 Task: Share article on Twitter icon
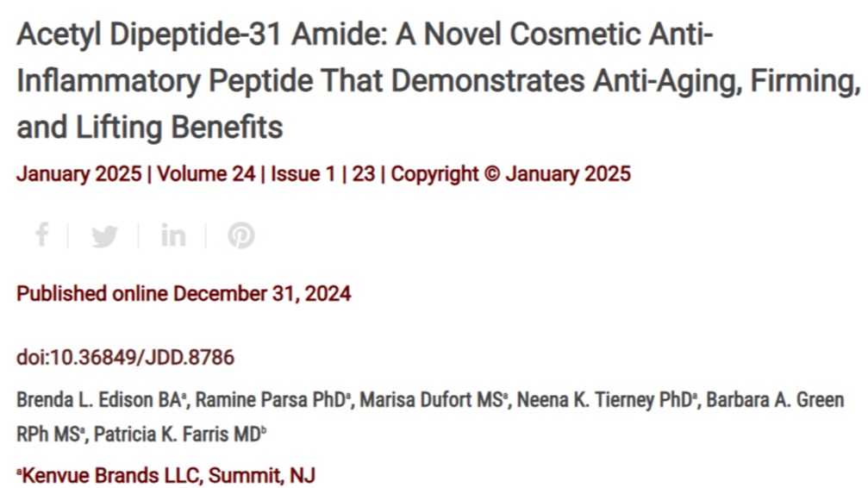point(104,236)
